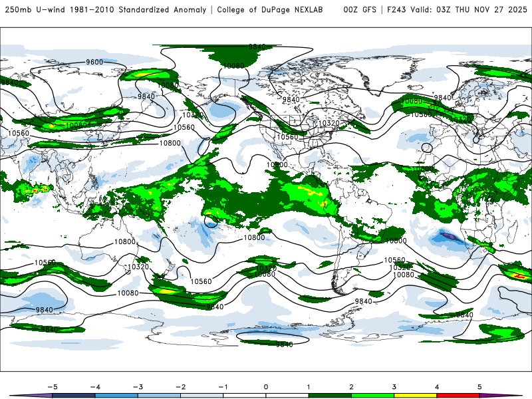Screen dimensions: 532x399
Task: Click the light blue -3 to -2 colorbar segment
Action: point(159,396)
